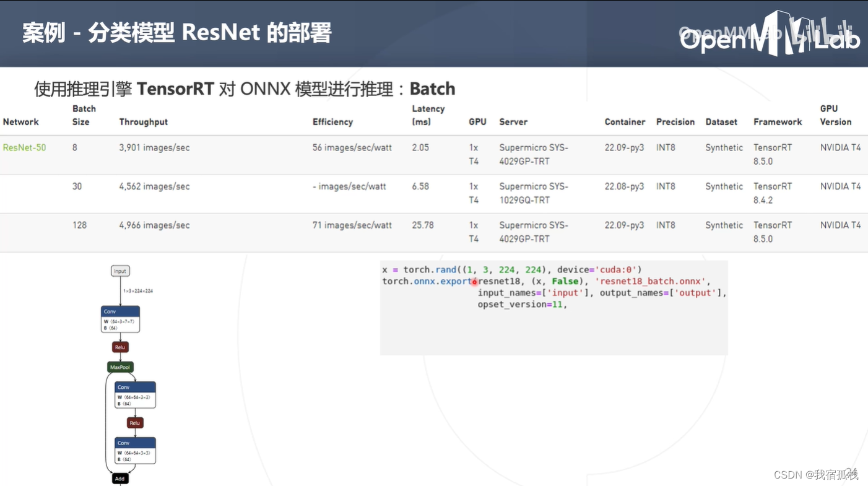Viewport: 868px width, 486px height.
Task: Click the 22.08-py3 container cell
Action: tap(624, 186)
